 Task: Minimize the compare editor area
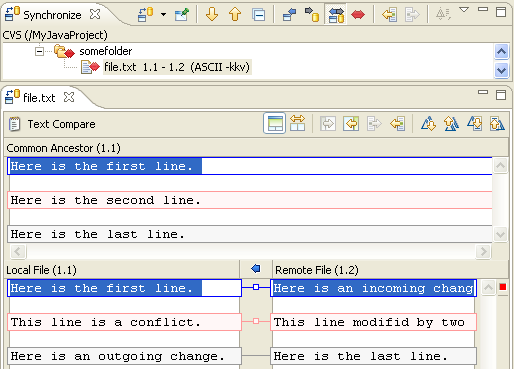(483, 92)
